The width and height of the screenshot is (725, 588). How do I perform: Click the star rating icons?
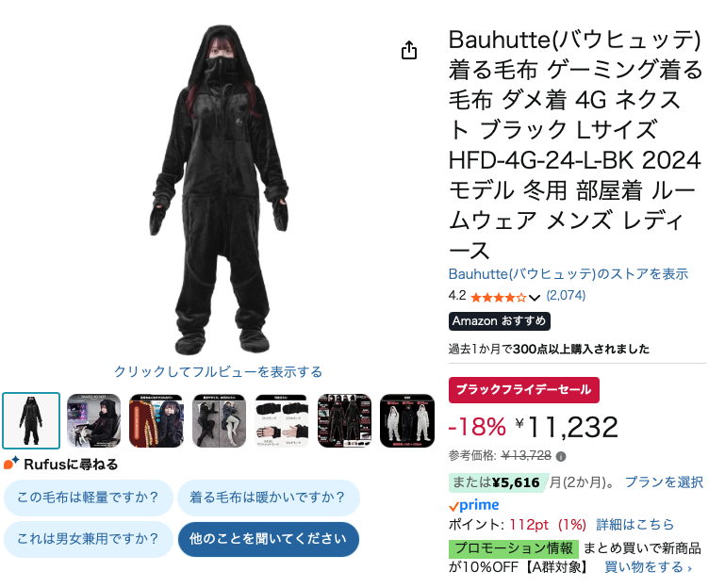point(499,297)
